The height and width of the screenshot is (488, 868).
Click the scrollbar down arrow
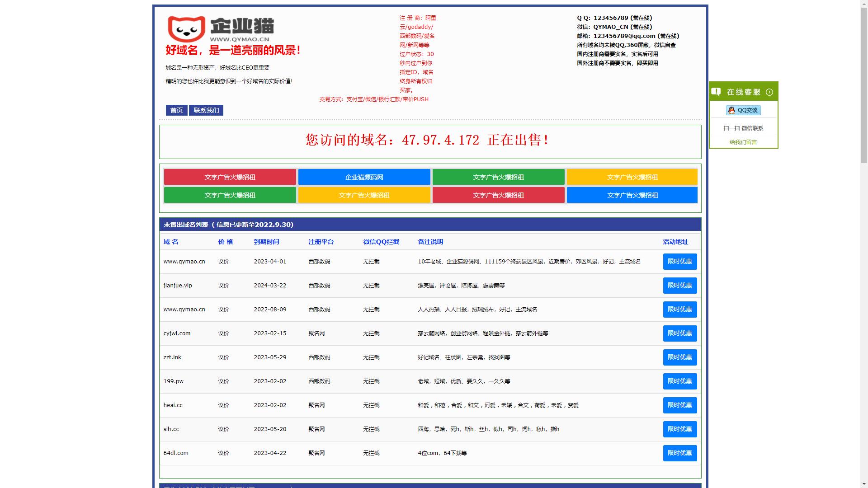pyautogui.click(x=864, y=484)
